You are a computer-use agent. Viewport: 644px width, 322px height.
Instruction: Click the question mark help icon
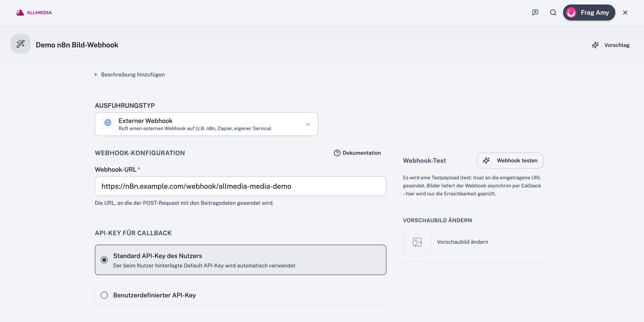pos(337,153)
